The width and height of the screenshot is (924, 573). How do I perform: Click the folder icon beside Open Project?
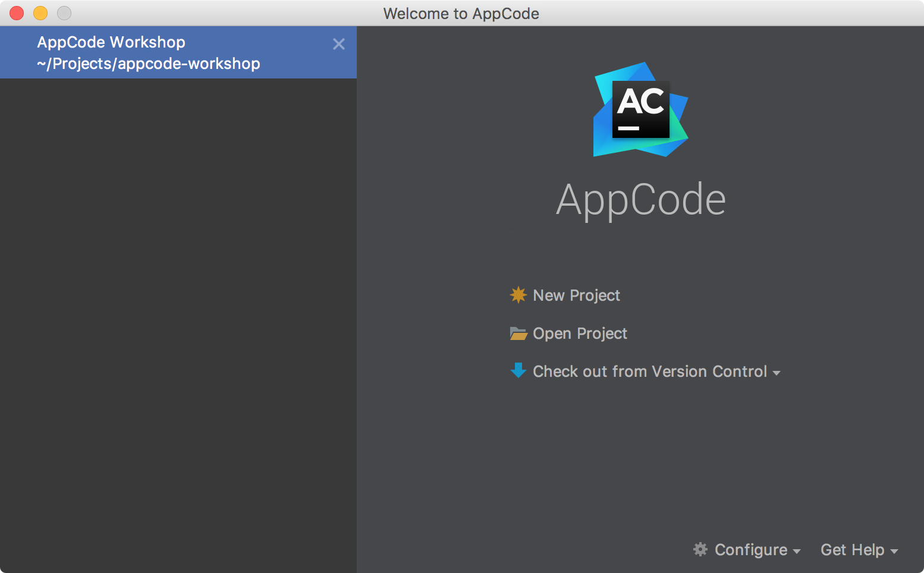pyautogui.click(x=518, y=333)
